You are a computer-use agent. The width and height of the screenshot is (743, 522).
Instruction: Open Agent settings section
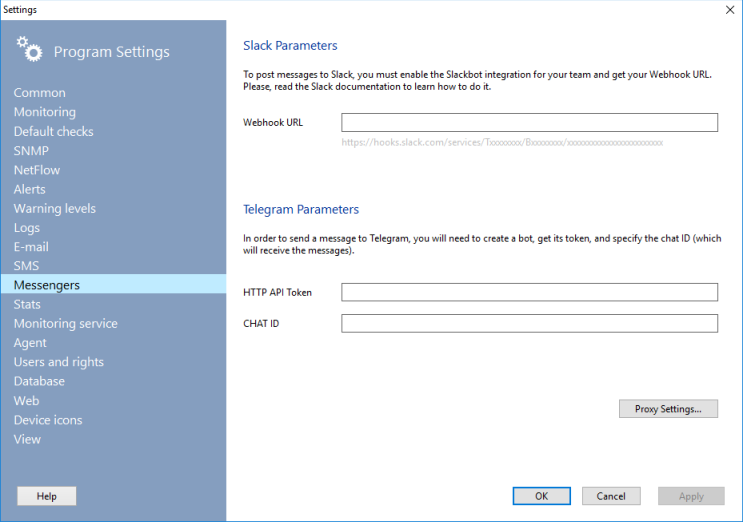point(30,342)
